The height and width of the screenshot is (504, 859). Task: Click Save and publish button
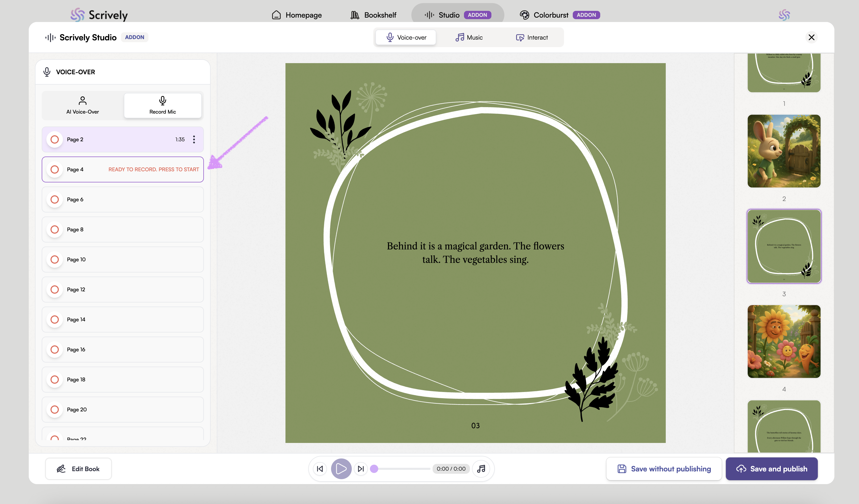pos(771,469)
